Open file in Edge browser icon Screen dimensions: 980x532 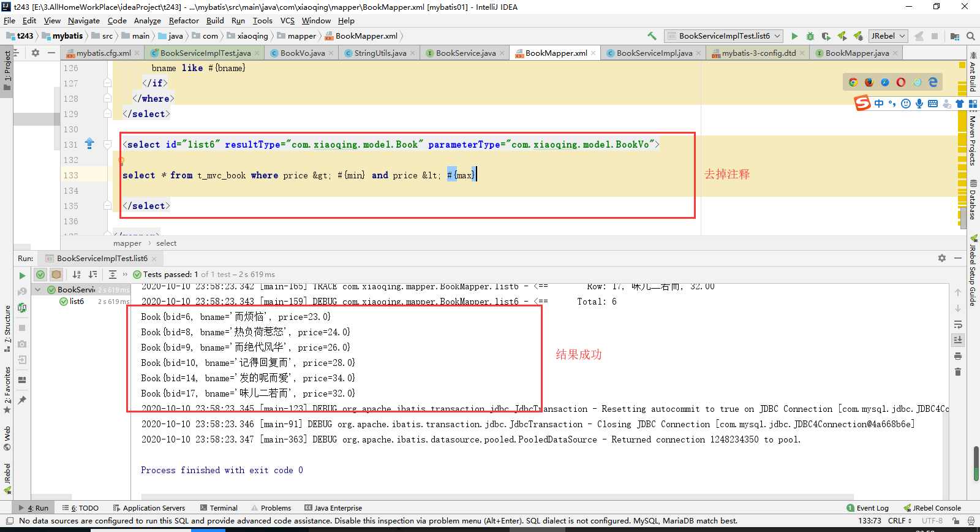(933, 82)
